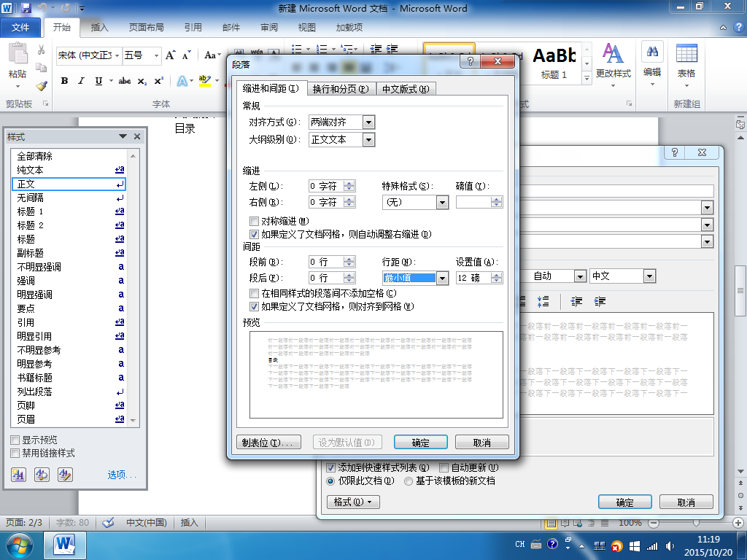This screenshot has width=747, height=560.
Task: Enable the Show Preview checkbox in Styles pane
Action: (15, 440)
